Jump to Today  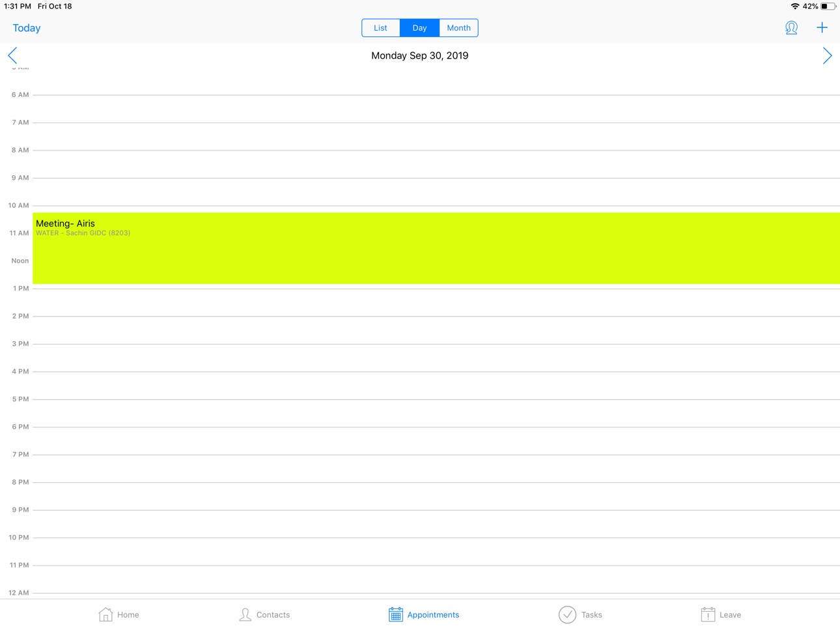[27, 28]
